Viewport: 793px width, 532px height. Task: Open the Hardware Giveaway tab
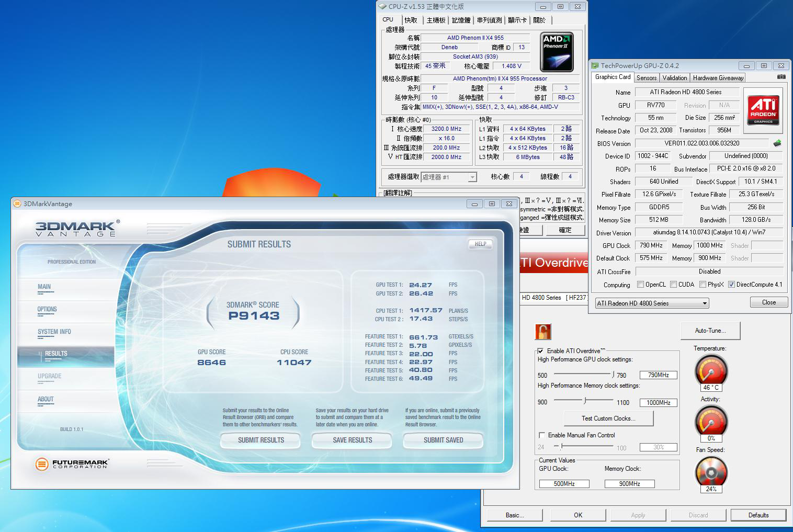click(718, 78)
